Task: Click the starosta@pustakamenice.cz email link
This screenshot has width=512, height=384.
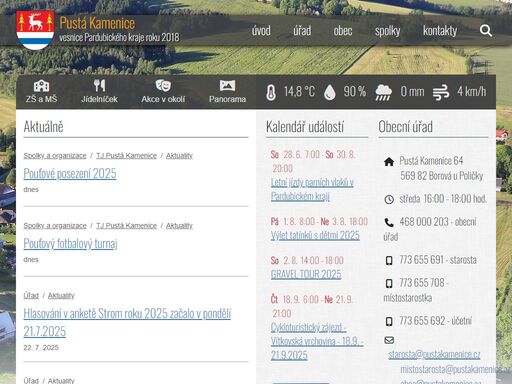Action: click(434, 354)
